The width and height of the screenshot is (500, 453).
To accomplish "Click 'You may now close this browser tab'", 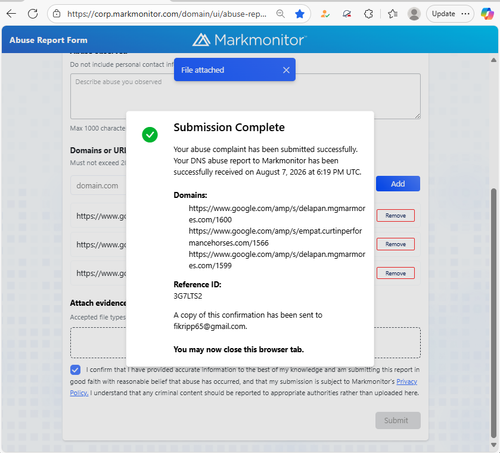I will pyautogui.click(x=238, y=349).
